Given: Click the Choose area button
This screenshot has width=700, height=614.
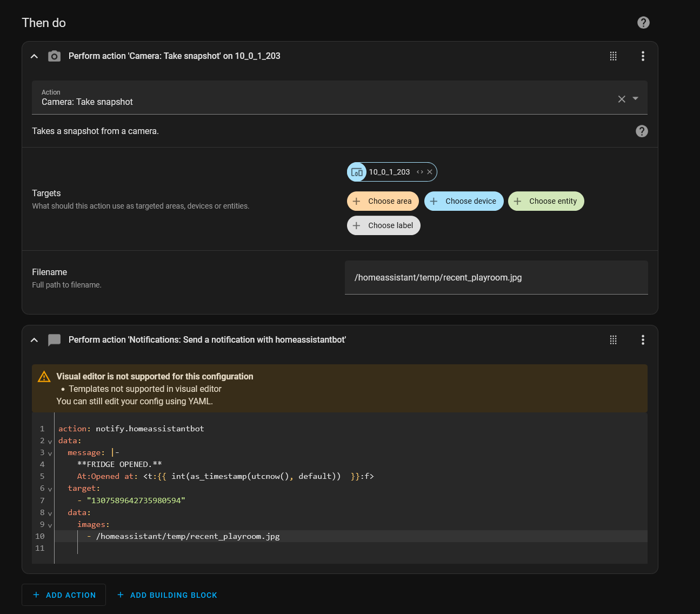Looking at the screenshot, I should [383, 201].
